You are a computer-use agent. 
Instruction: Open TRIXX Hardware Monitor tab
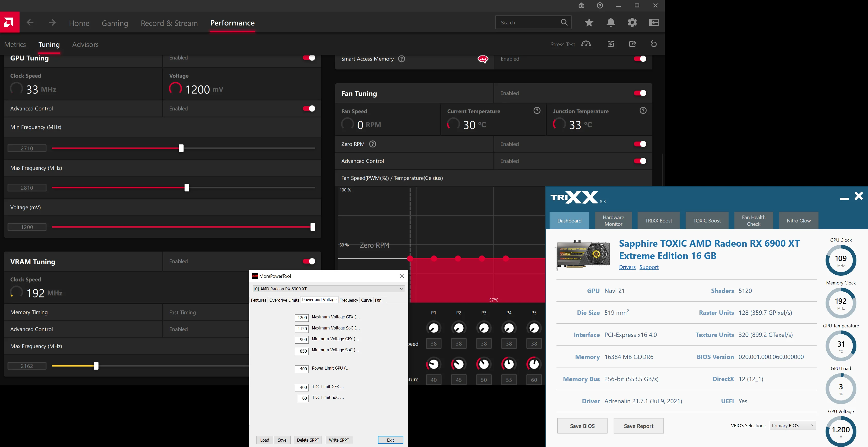pyautogui.click(x=613, y=221)
